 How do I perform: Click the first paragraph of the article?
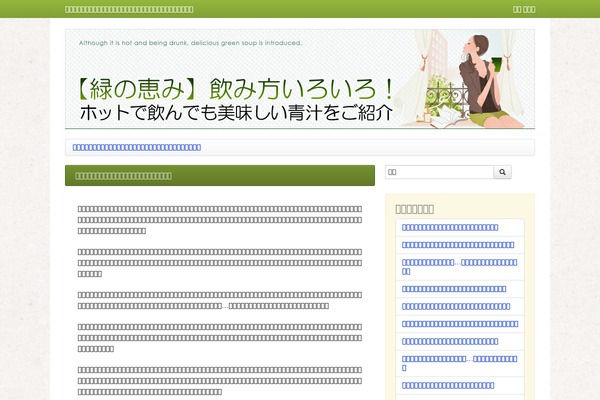(219, 219)
